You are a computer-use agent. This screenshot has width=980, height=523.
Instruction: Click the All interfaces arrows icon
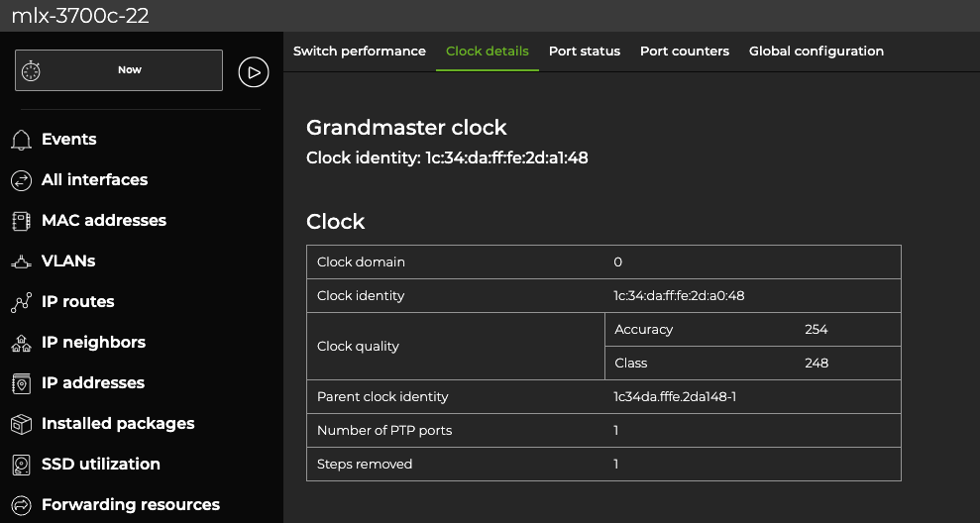(21, 180)
